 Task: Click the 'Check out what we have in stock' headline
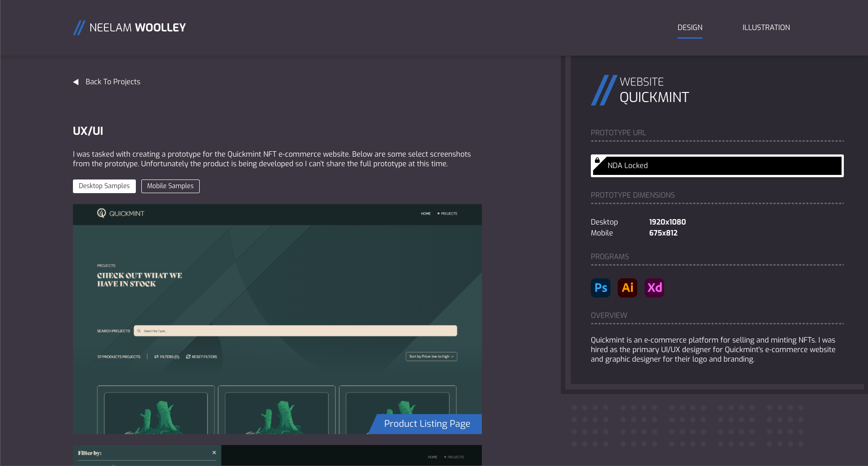[x=139, y=280]
